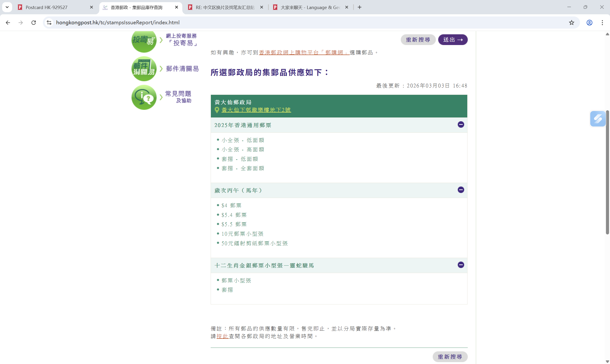Bookmark this page with the star icon

[x=571, y=23]
